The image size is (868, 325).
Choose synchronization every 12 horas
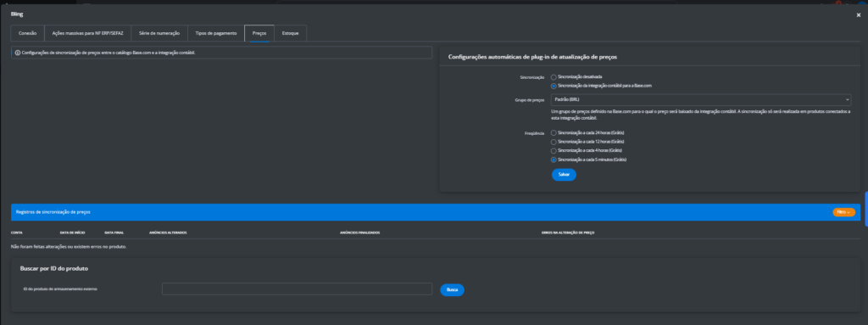[554, 142]
